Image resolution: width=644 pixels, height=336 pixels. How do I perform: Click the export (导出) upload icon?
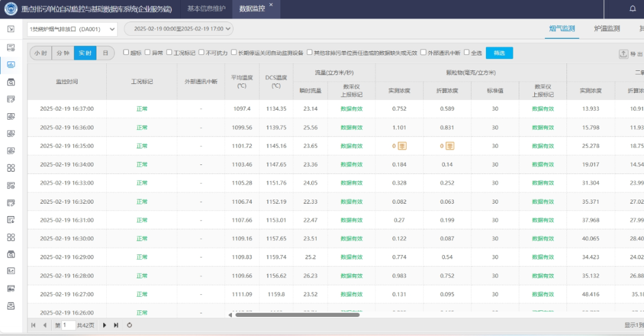pyautogui.click(x=624, y=54)
